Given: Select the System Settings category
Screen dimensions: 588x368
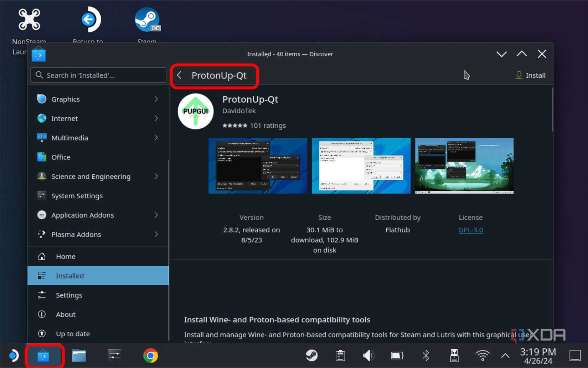Looking at the screenshot, I should [98, 196].
